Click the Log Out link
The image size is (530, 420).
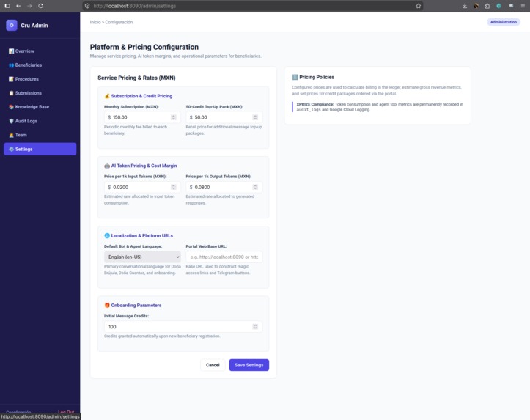pos(66,412)
